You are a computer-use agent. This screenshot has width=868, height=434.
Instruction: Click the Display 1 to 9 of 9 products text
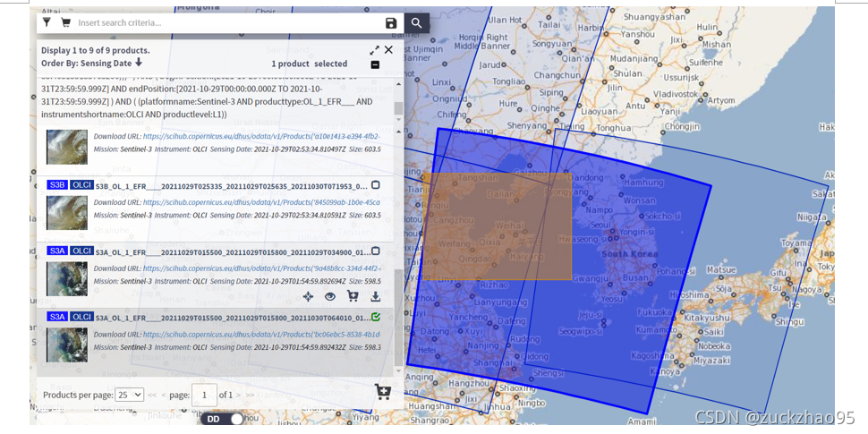pyautogui.click(x=96, y=50)
